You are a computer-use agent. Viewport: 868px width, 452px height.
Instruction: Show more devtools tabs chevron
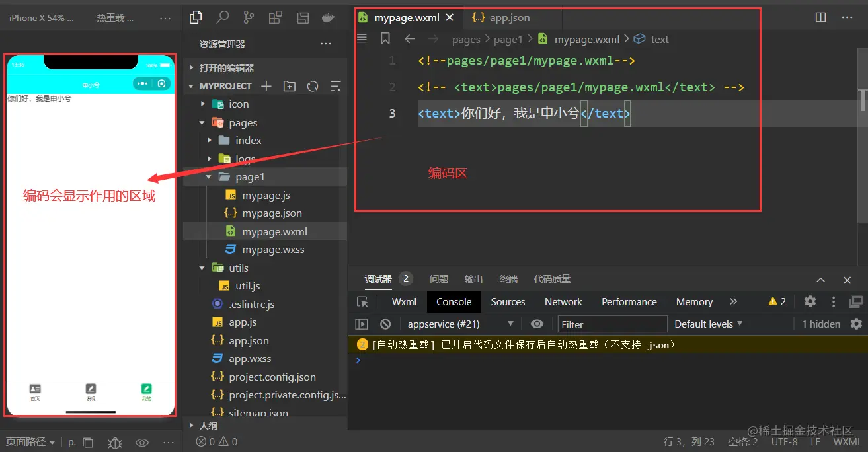pos(733,302)
